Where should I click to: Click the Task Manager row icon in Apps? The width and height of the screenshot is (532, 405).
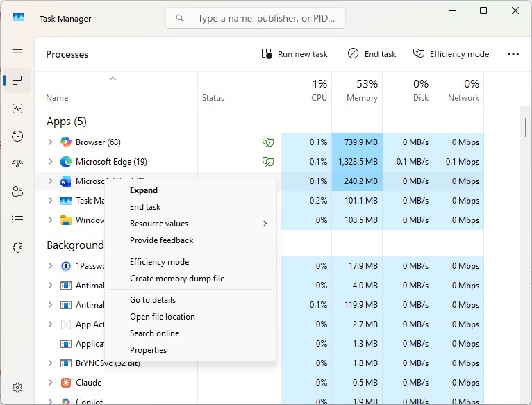click(66, 201)
